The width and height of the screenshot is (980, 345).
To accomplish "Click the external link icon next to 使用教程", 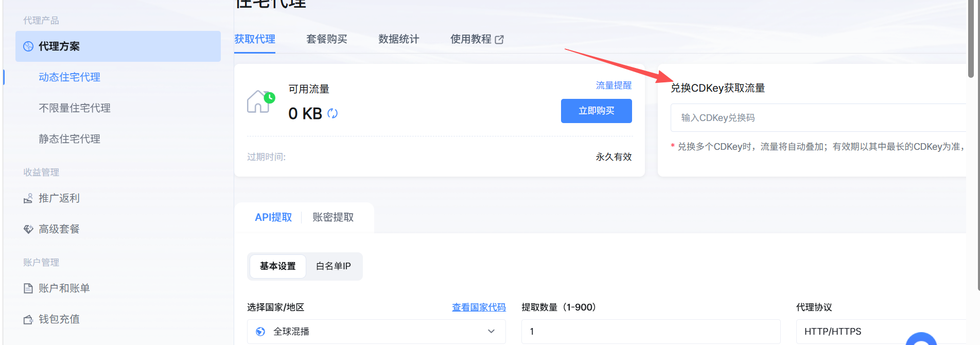I will [499, 40].
